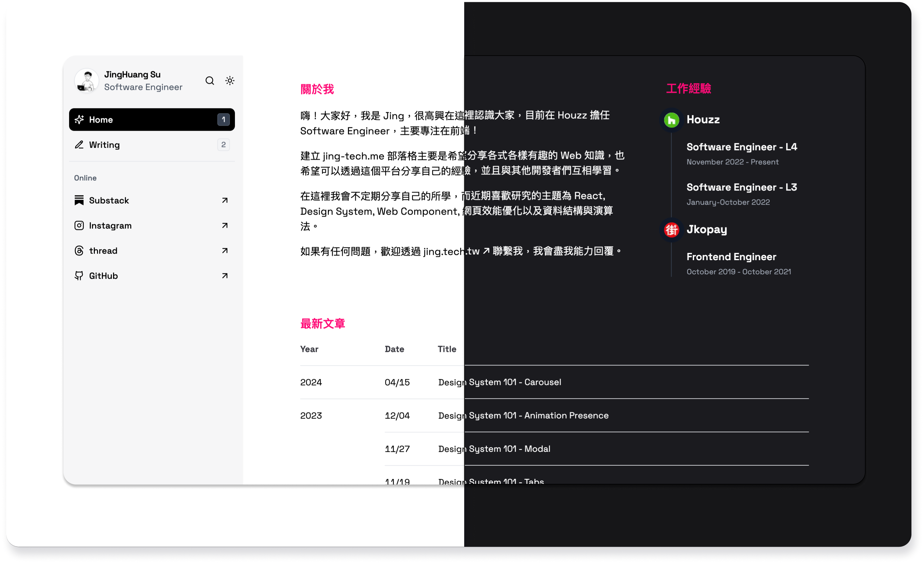This screenshot has height=564, width=924.
Task: Click the green Houzz logo
Action: 671,120
